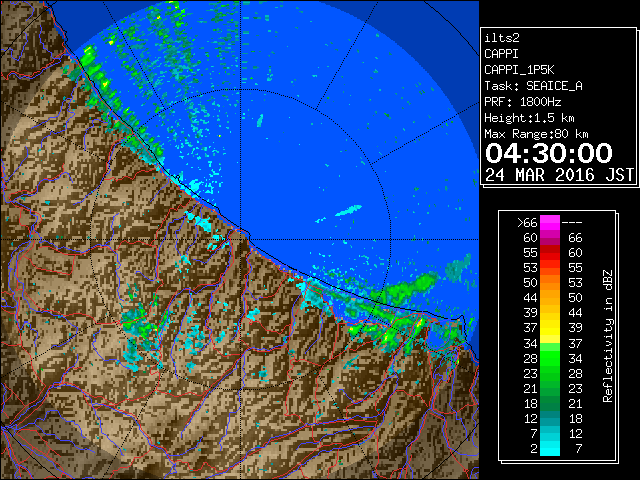Pick the bright green 28–34 dBZ swatch
This screenshot has width=640, height=480.
(550, 358)
